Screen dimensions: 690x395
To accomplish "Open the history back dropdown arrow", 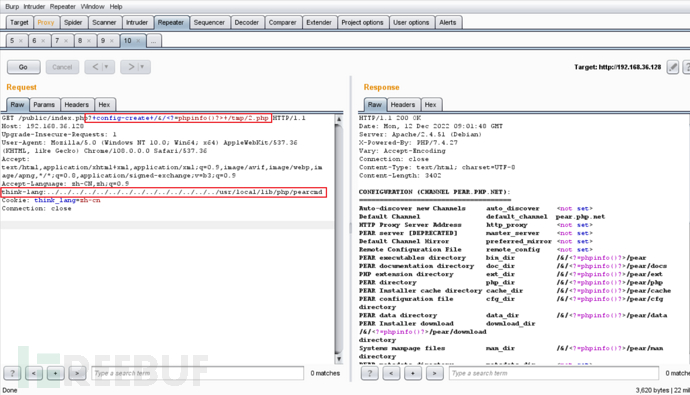I will [106, 67].
